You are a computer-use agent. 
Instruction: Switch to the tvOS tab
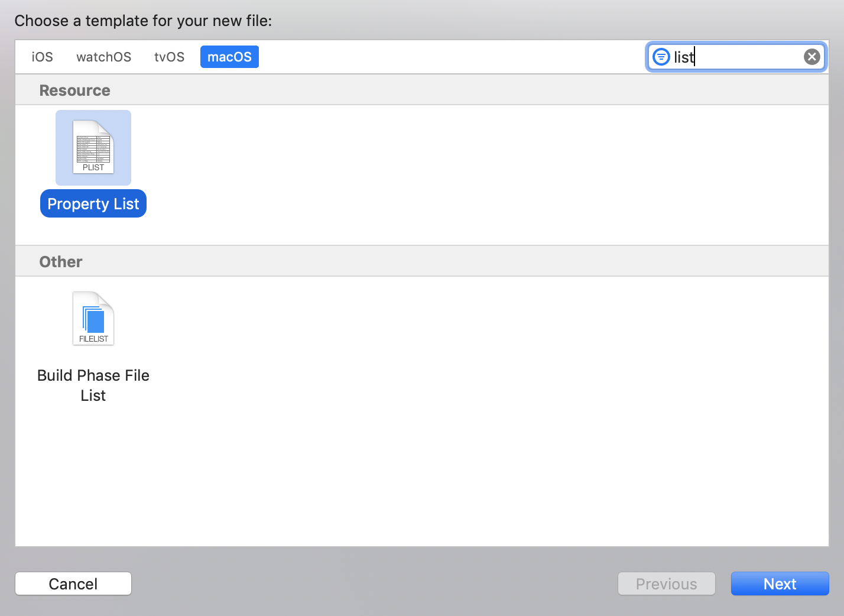coord(170,57)
